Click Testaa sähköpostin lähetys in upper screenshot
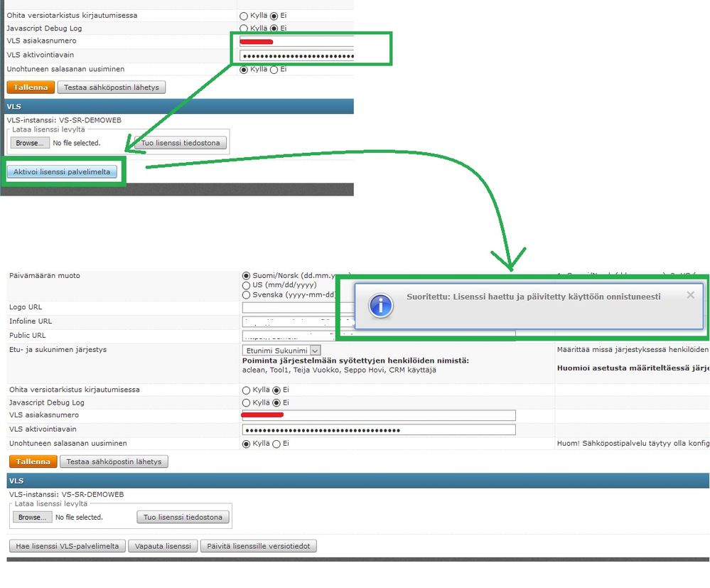This screenshot has width=710, height=588. [112, 87]
